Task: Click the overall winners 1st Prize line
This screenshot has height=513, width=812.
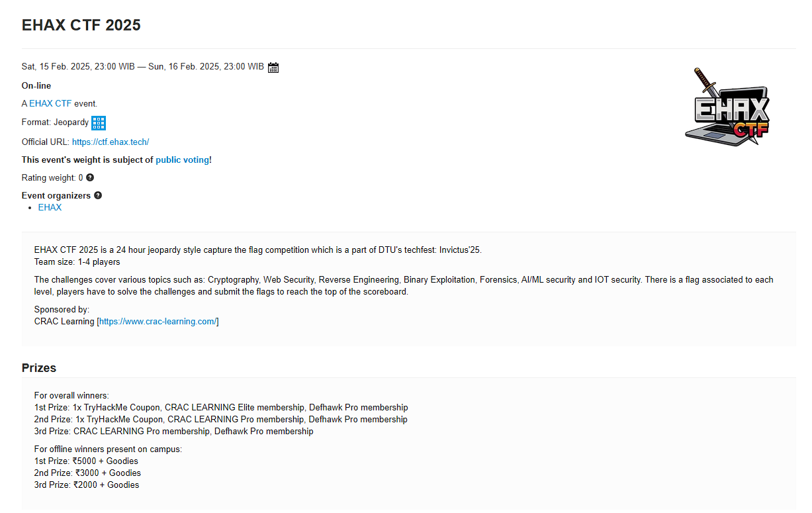Action: (x=221, y=408)
